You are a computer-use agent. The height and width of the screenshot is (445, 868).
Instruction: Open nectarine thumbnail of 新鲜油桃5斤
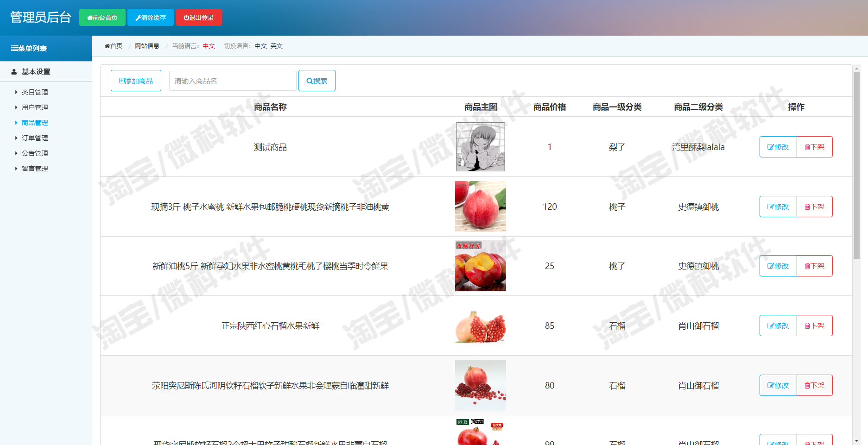coord(481,266)
